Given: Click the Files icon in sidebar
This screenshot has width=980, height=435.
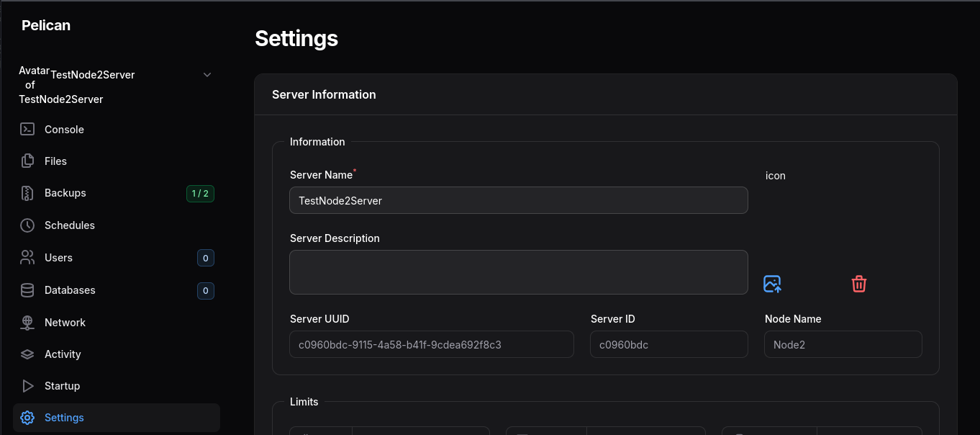Looking at the screenshot, I should coord(27,161).
